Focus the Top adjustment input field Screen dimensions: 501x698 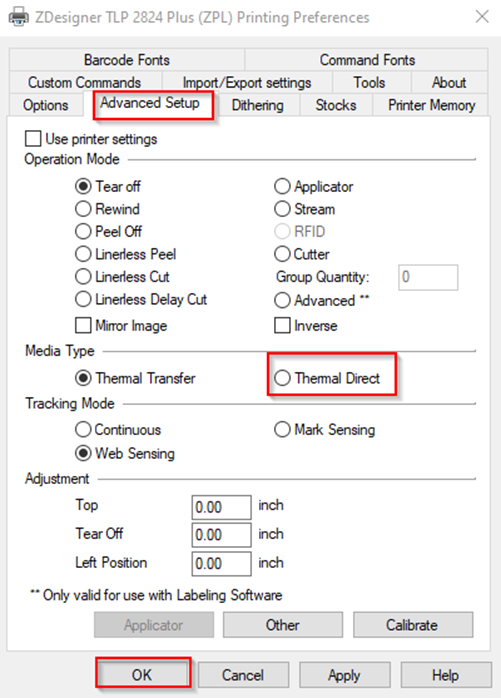click(221, 507)
